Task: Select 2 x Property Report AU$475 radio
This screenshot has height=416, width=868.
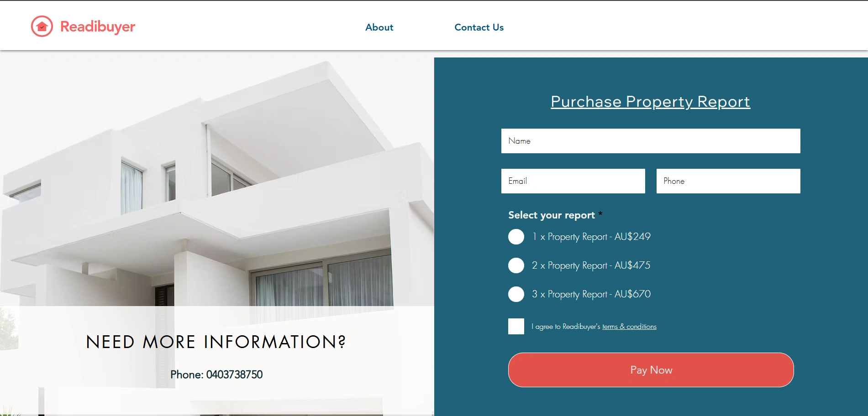Action: [516, 265]
